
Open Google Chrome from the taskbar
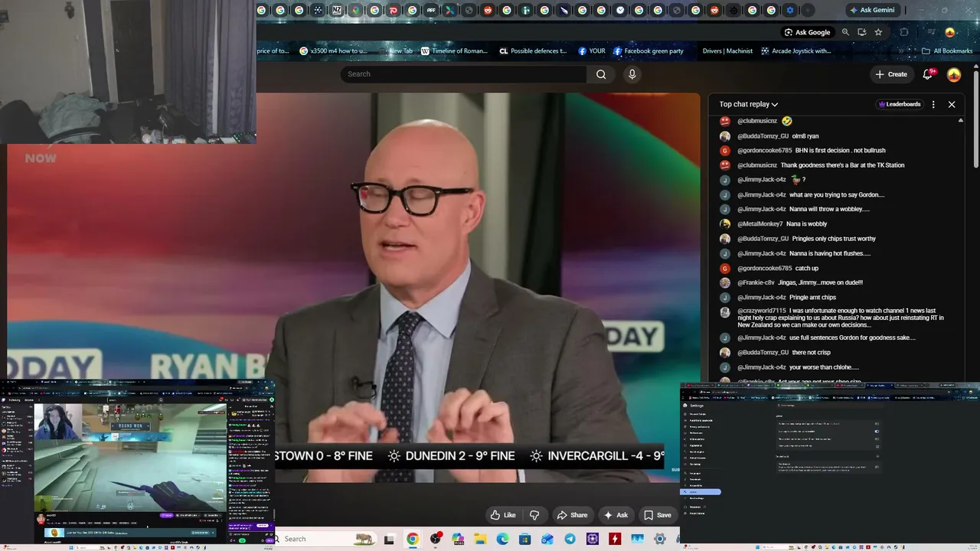pos(413,540)
